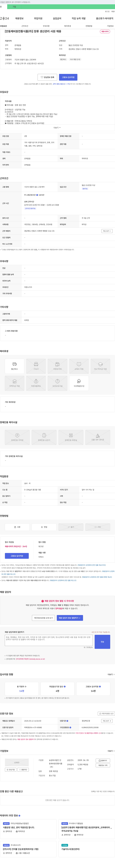Click the 통근버스 welfare icon
115x868 pixels.
(x=14, y=366)
